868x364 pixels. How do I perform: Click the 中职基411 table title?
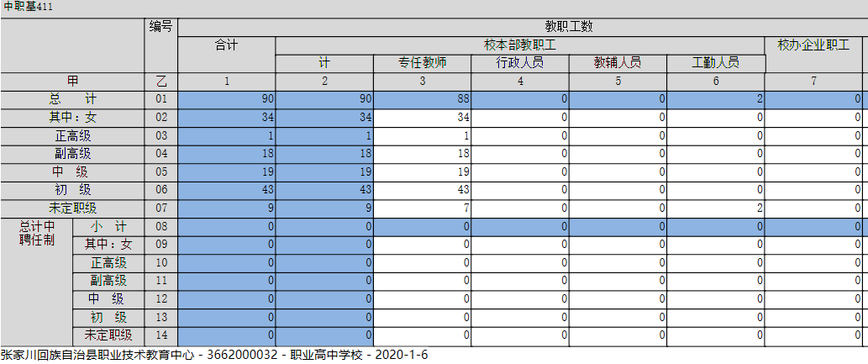coord(20,7)
